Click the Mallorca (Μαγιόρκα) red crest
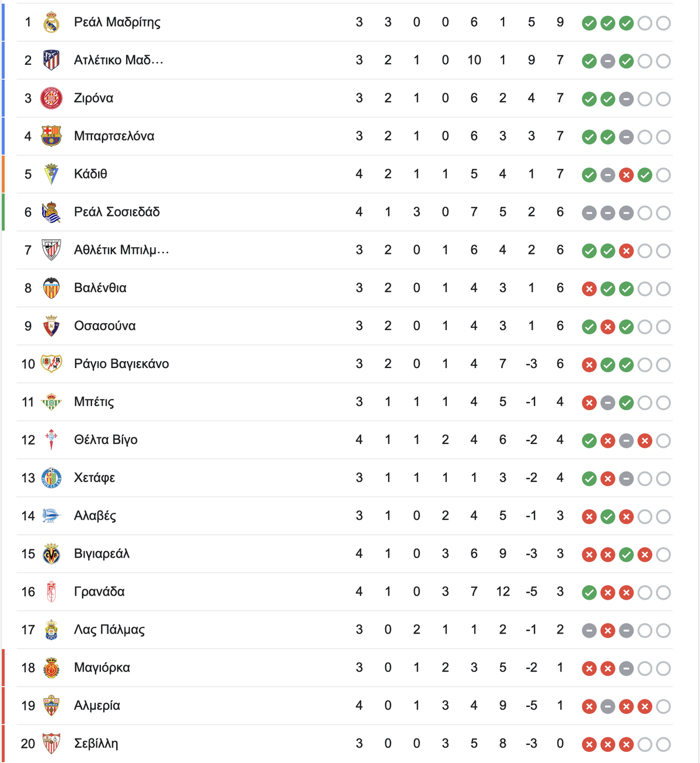 [x=51, y=667]
